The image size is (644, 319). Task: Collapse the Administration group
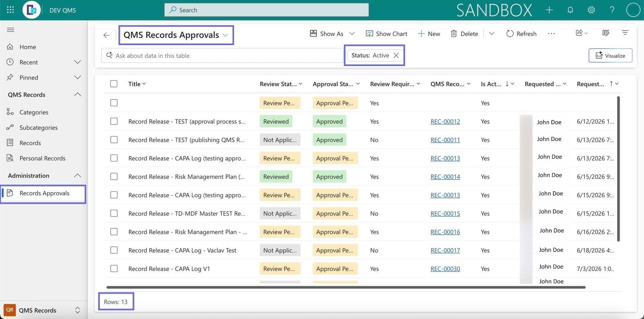pyautogui.click(x=78, y=176)
